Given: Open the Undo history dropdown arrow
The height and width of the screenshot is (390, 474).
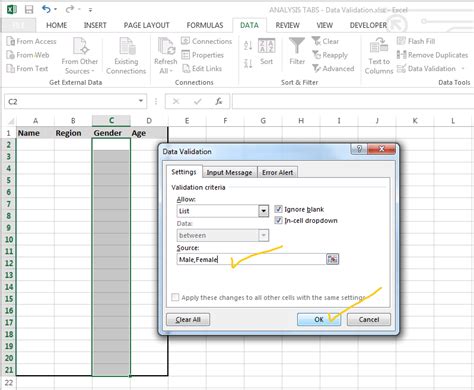Looking at the screenshot, I should click(55, 9).
